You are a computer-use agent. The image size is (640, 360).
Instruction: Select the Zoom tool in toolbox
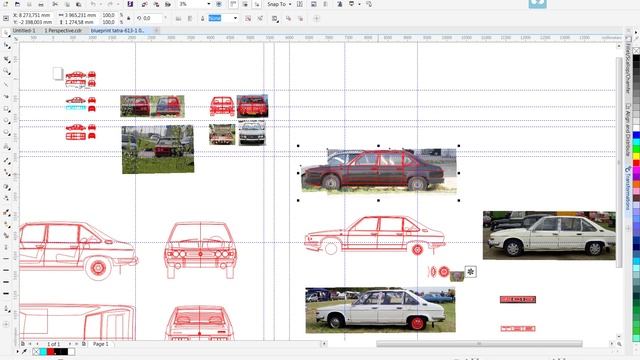point(7,71)
